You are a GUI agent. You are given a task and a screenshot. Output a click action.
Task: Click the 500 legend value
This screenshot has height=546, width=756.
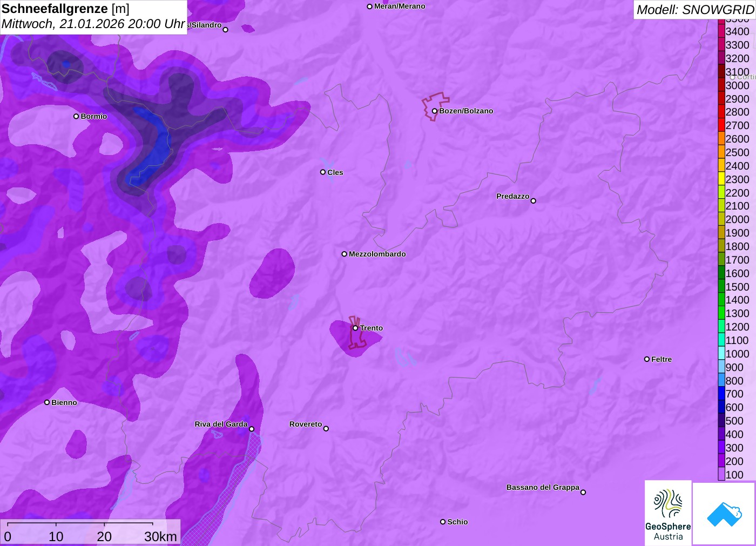[734, 421]
